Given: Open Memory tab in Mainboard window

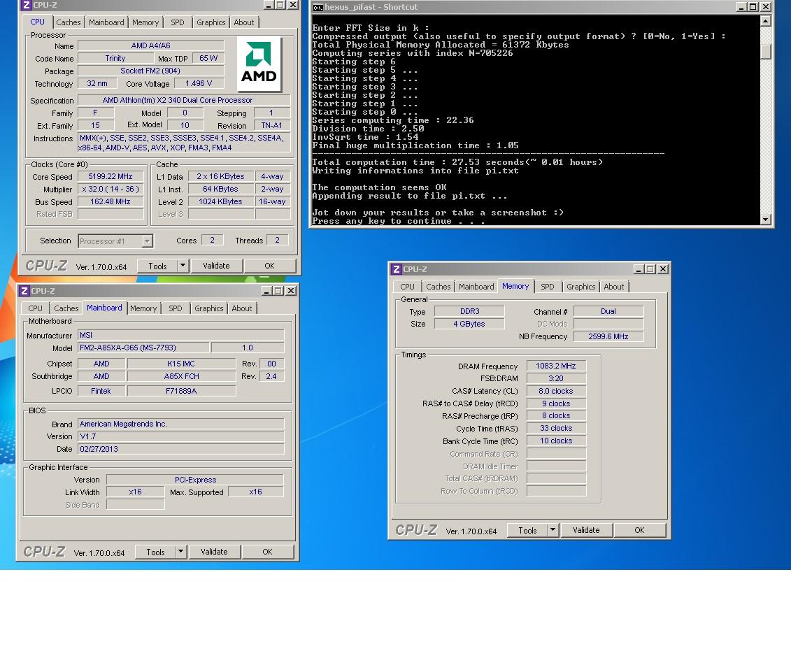Looking at the screenshot, I should coord(143,308).
